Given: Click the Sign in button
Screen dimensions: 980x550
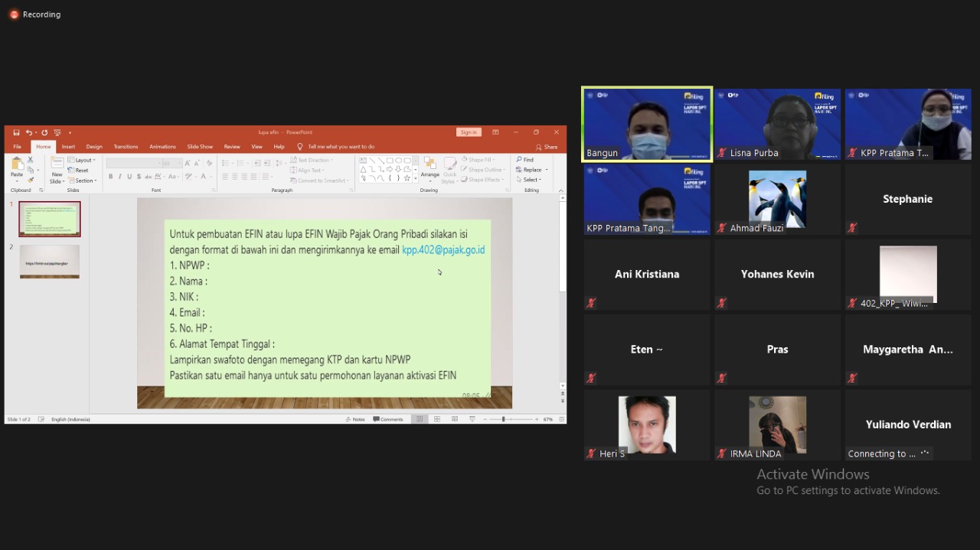Looking at the screenshot, I should (469, 132).
